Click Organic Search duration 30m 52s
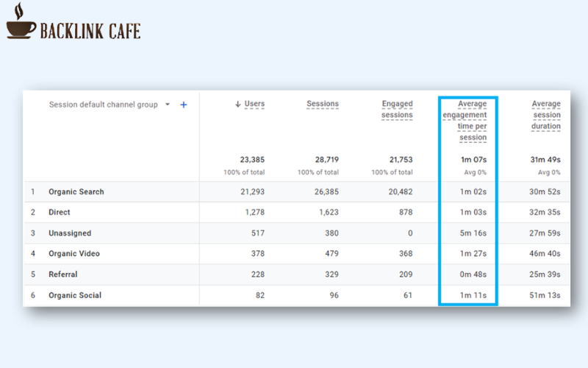 click(545, 192)
